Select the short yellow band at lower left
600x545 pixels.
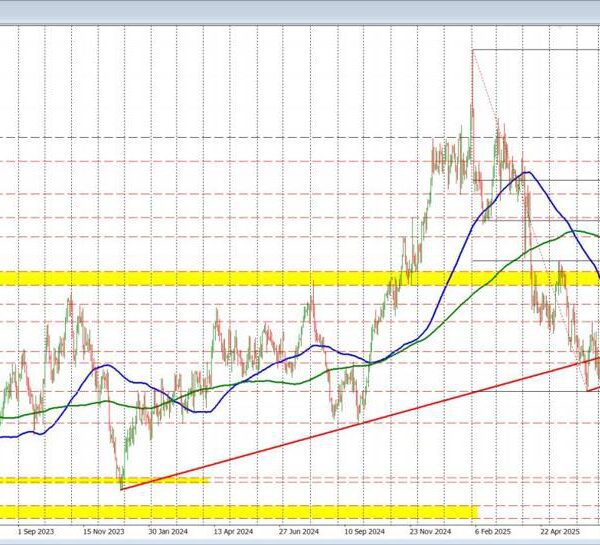pos(100,480)
